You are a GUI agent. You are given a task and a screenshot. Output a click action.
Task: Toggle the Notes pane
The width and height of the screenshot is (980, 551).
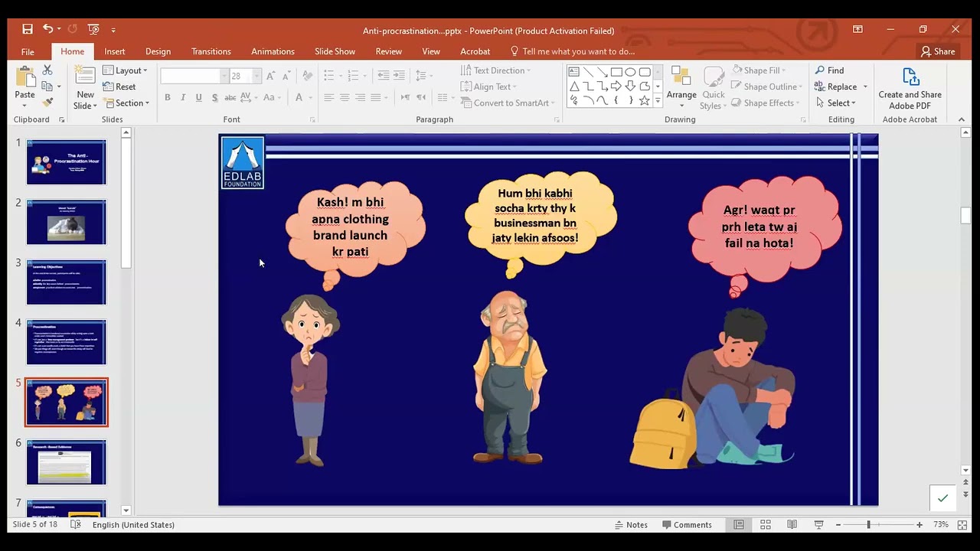point(631,524)
